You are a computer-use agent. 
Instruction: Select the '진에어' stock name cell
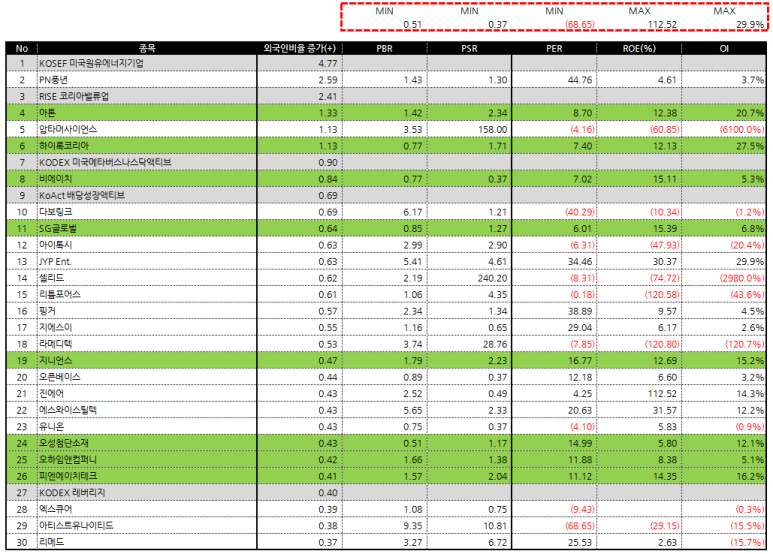click(x=147, y=393)
